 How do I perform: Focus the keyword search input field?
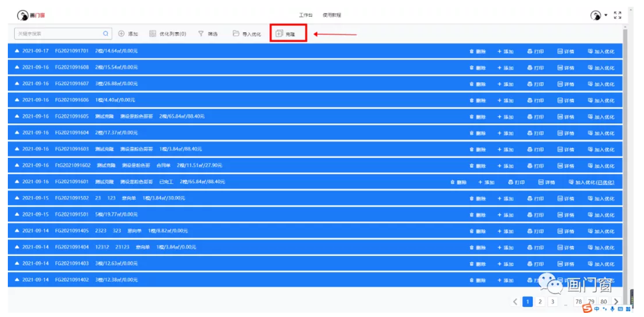point(57,33)
